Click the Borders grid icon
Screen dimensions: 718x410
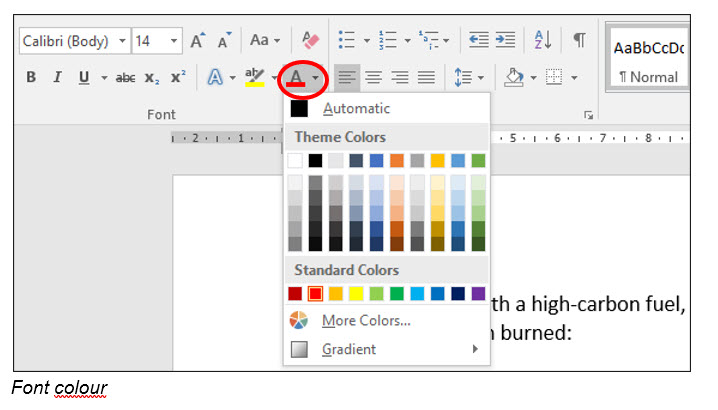[554, 77]
